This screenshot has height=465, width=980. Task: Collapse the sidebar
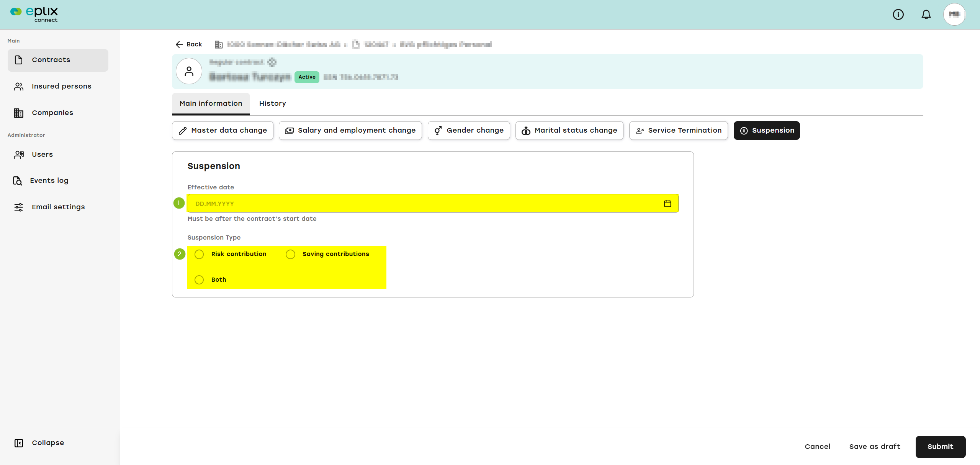point(39,443)
